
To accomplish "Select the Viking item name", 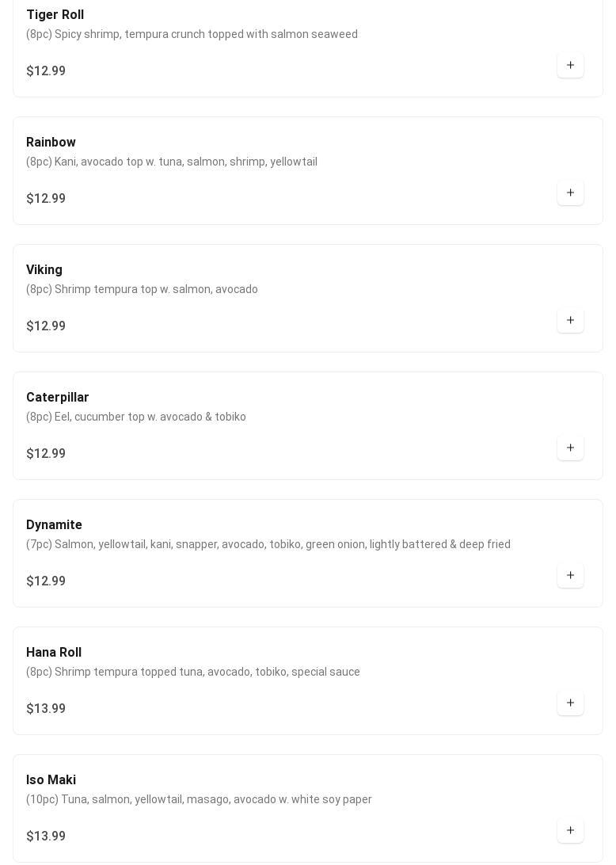I will [x=44, y=270].
